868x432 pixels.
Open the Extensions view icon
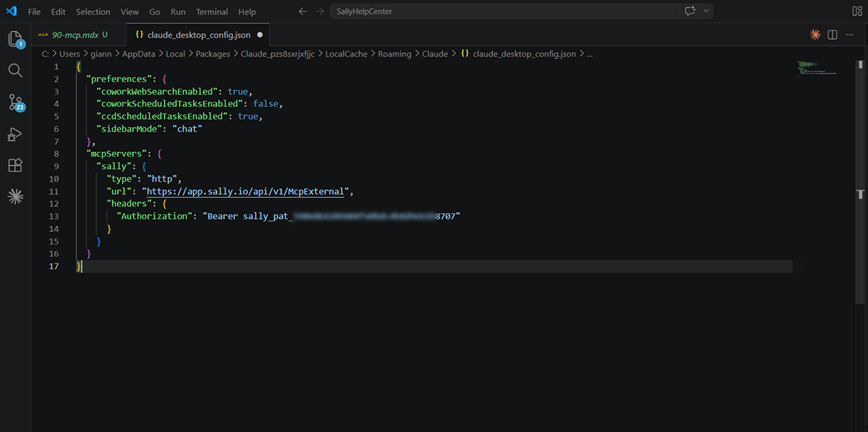pyautogui.click(x=15, y=166)
